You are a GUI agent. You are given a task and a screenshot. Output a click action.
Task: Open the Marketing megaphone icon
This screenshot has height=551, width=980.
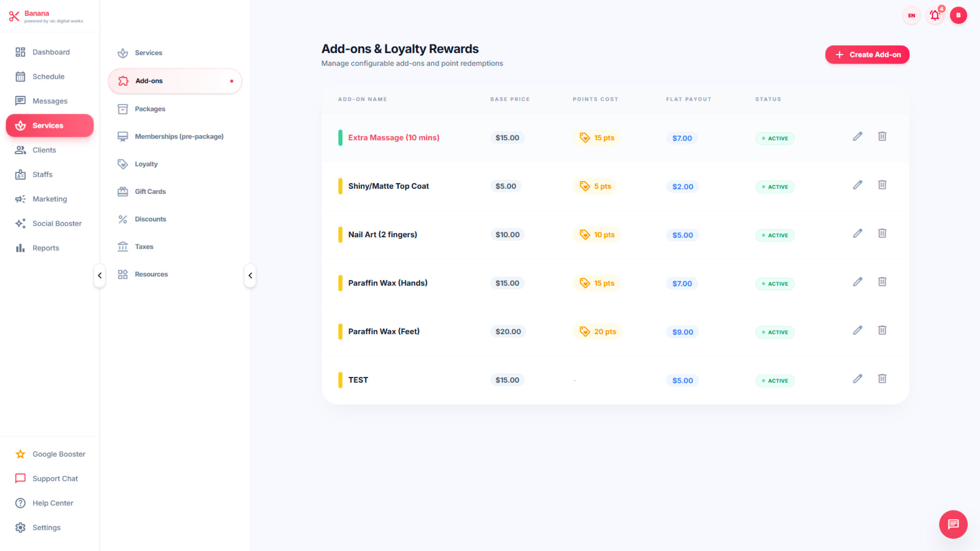(20, 199)
